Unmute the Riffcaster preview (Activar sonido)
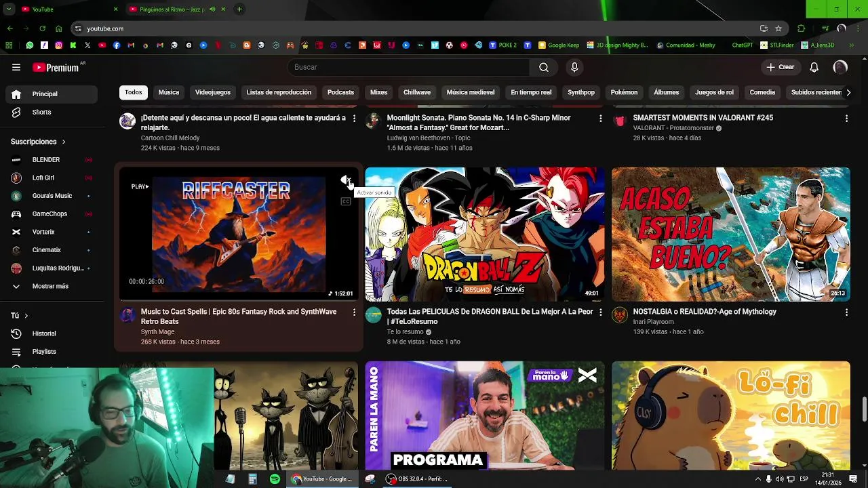Image resolution: width=868 pixels, height=488 pixels. (x=346, y=180)
